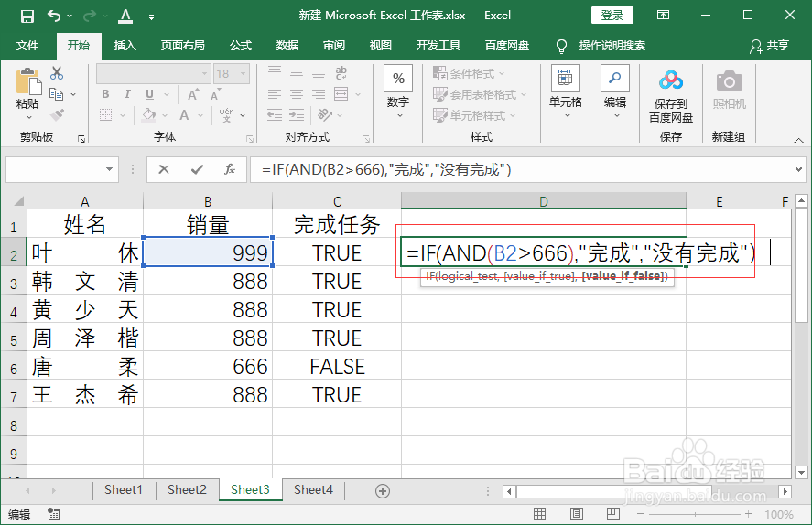Switch to Sheet1
This screenshot has height=525, width=812.
(124, 489)
